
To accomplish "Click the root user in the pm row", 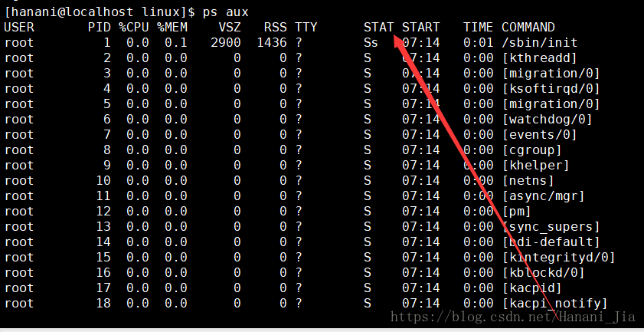I will 19,211.
